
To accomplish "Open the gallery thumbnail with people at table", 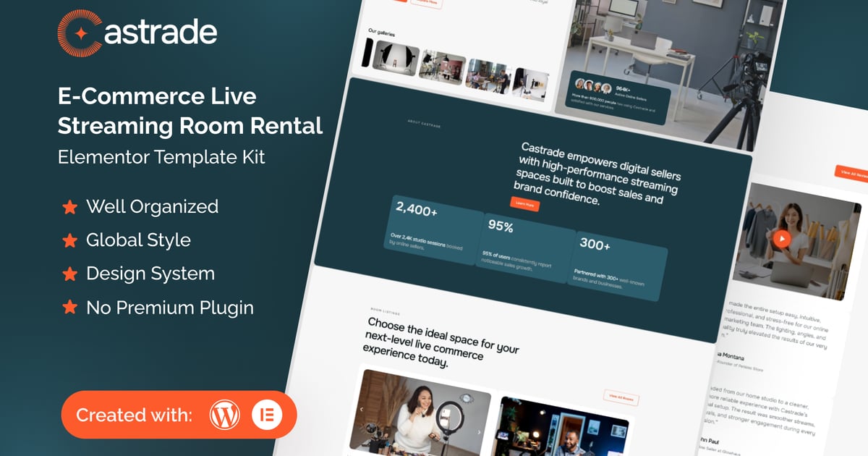I will pyautogui.click(x=488, y=75).
